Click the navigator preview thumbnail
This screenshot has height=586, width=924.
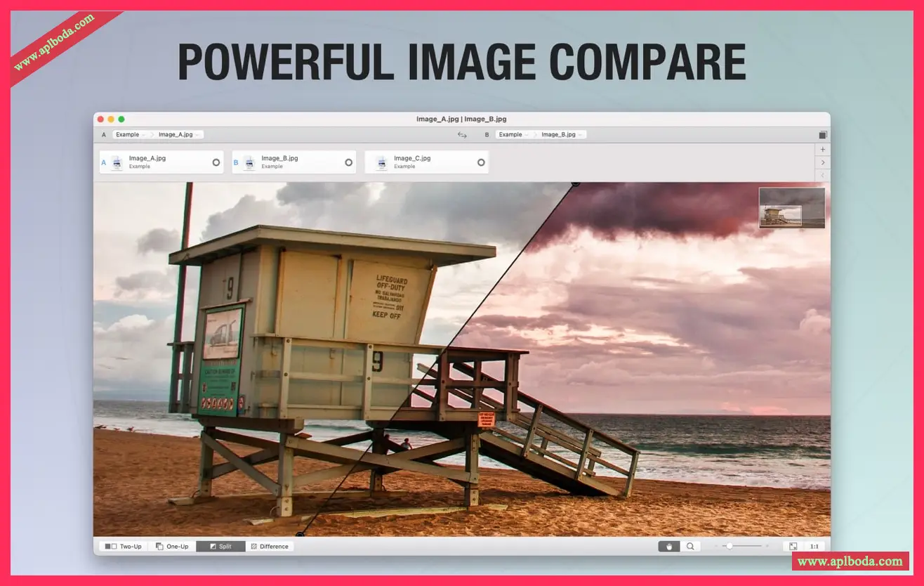(x=791, y=208)
